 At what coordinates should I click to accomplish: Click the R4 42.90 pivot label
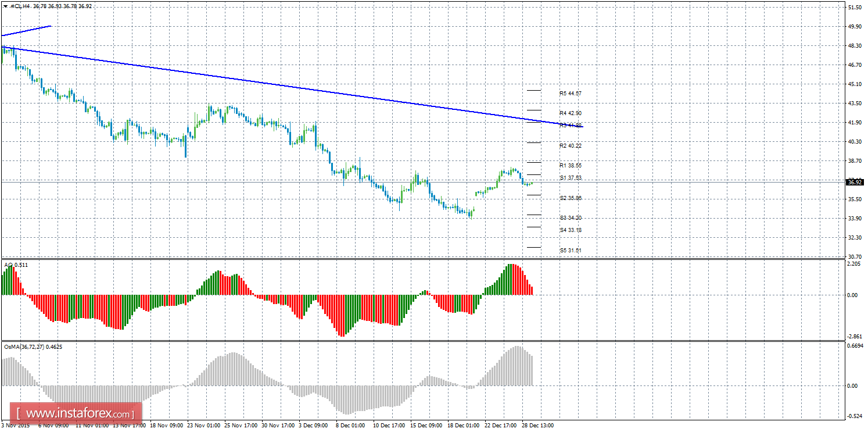(571, 113)
